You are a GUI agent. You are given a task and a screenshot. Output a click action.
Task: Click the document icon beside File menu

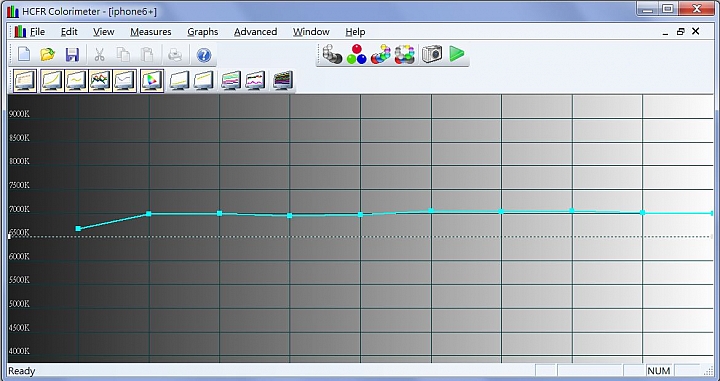(20, 32)
